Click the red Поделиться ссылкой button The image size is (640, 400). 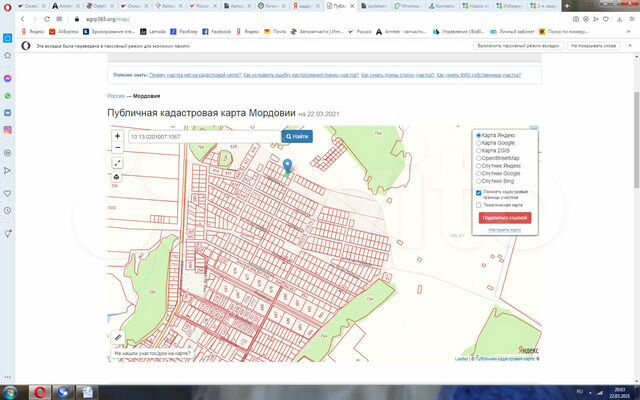coord(505,218)
